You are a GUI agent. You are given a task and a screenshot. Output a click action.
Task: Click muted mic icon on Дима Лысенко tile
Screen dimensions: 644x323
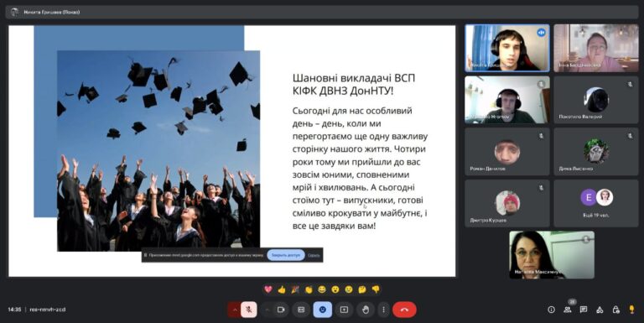[630, 136]
